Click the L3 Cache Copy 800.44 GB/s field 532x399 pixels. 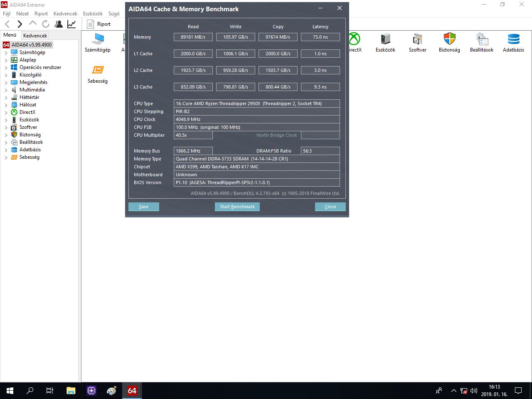pos(278,87)
